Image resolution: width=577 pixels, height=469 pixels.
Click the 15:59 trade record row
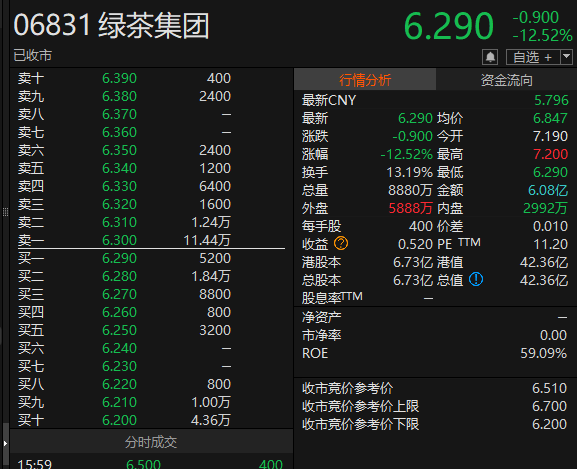(x=151, y=463)
